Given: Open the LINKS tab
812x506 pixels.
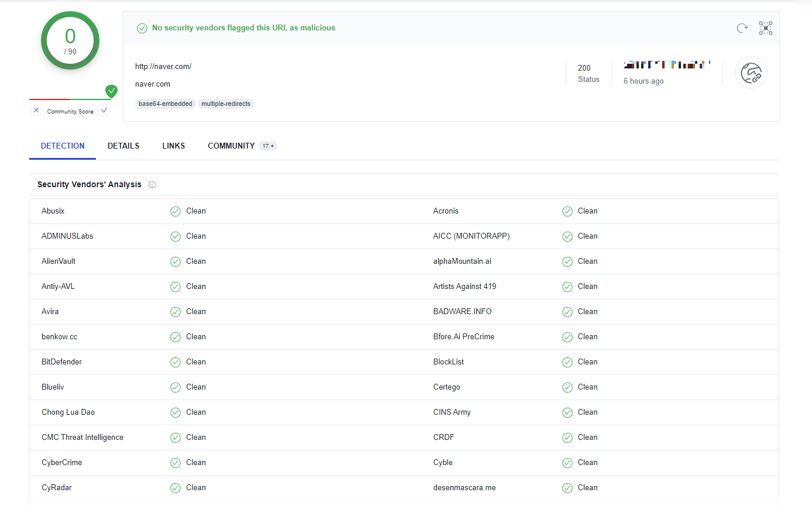Looking at the screenshot, I should [x=174, y=146].
